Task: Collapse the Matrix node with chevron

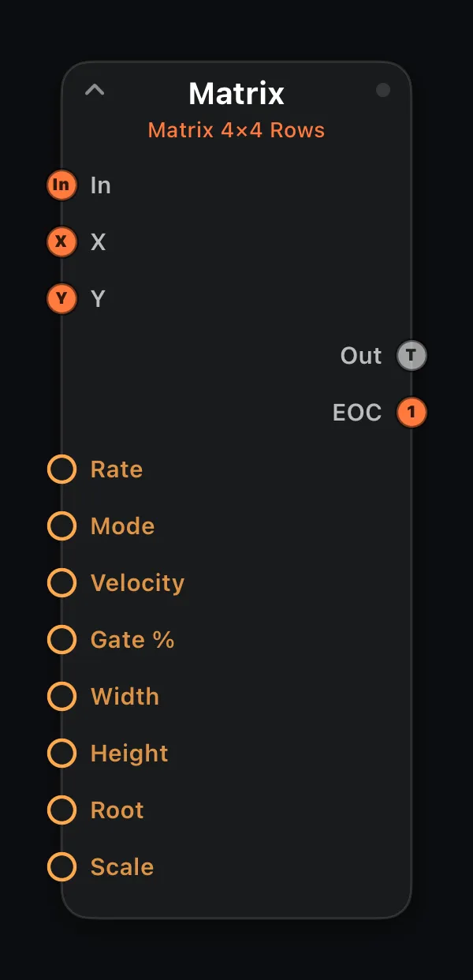Action: 95,90
